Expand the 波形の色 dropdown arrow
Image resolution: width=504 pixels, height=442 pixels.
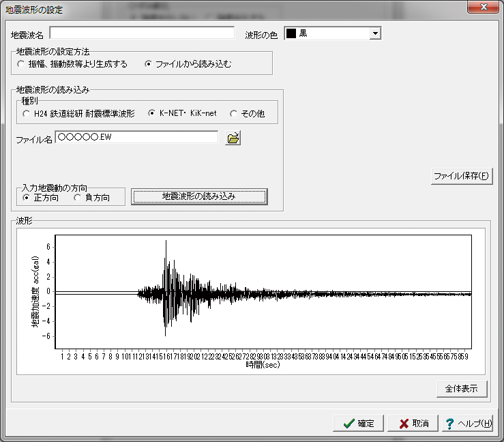coord(375,33)
